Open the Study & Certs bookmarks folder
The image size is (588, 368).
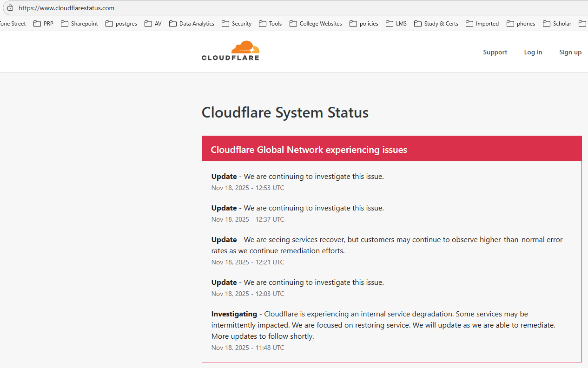tap(436, 24)
